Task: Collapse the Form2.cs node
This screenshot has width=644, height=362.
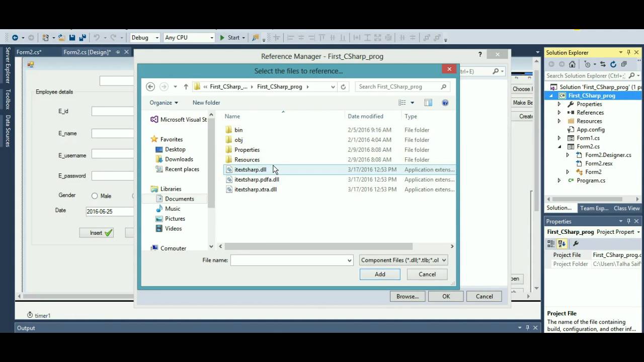Action: 559,147
